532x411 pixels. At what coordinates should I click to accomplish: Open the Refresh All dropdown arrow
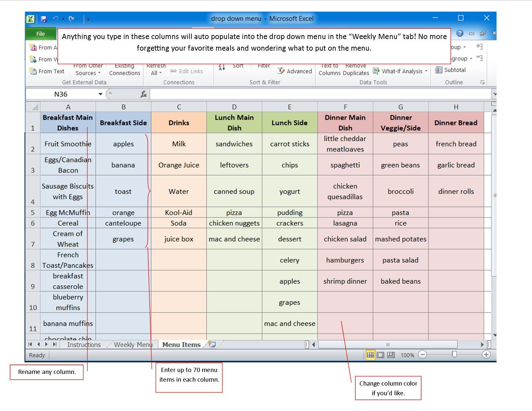(160, 73)
